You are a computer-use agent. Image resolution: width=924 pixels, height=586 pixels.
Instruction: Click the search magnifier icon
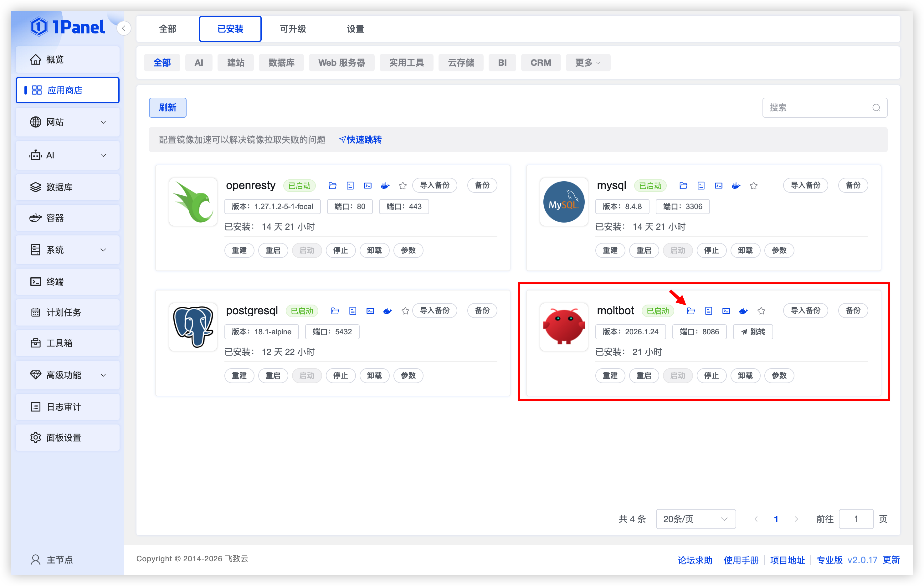[x=876, y=107]
